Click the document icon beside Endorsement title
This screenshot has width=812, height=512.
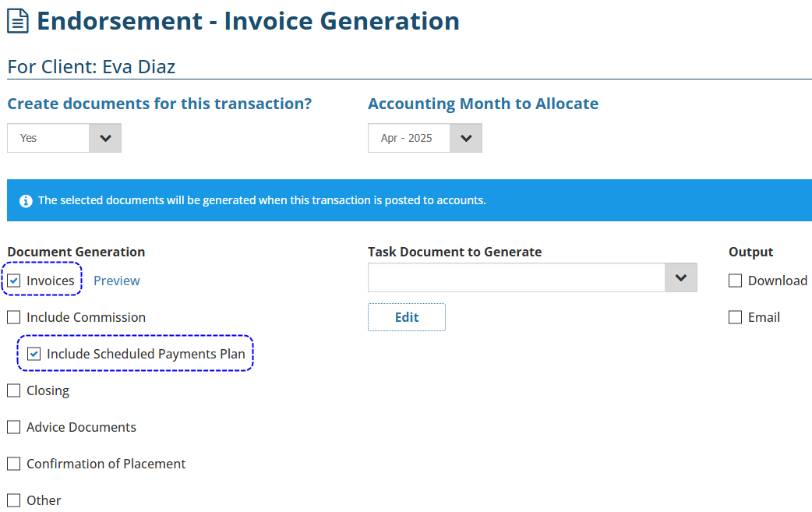(x=18, y=22)
